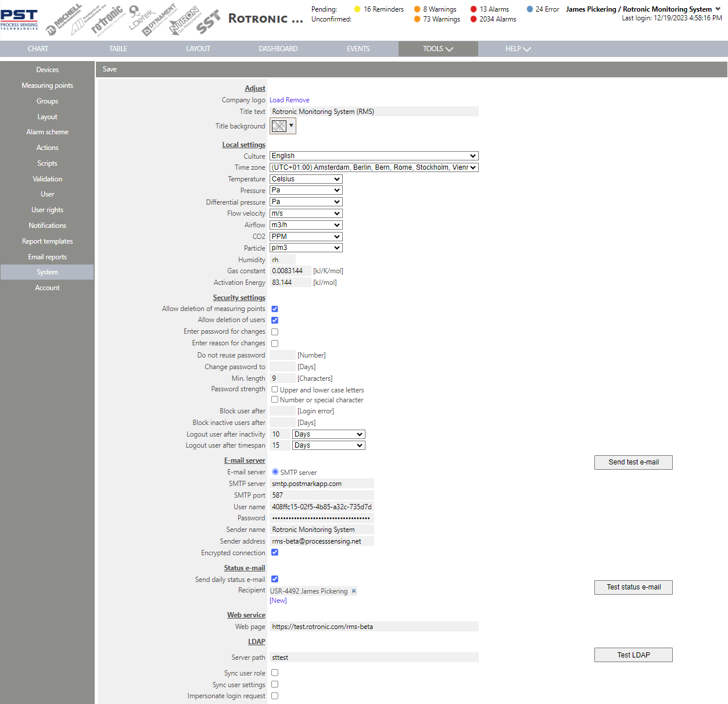Image resolution: width=728 pixels, height=704 pixels.
Task: Click Send test e-mail button
Action: 633,462
